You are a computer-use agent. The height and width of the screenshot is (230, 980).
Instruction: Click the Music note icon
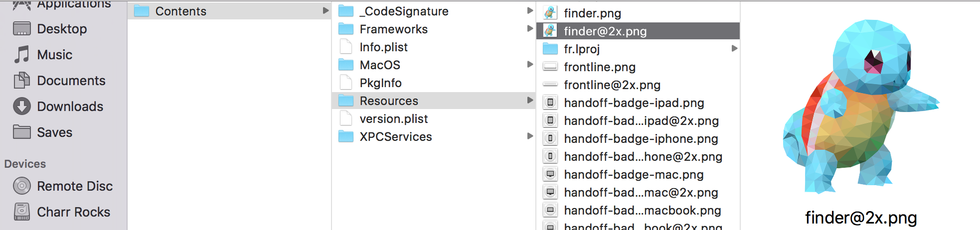click(21, 55)
